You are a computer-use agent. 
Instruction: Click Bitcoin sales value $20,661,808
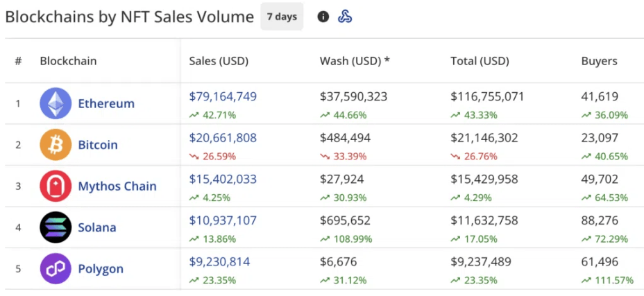coord(223,138)
